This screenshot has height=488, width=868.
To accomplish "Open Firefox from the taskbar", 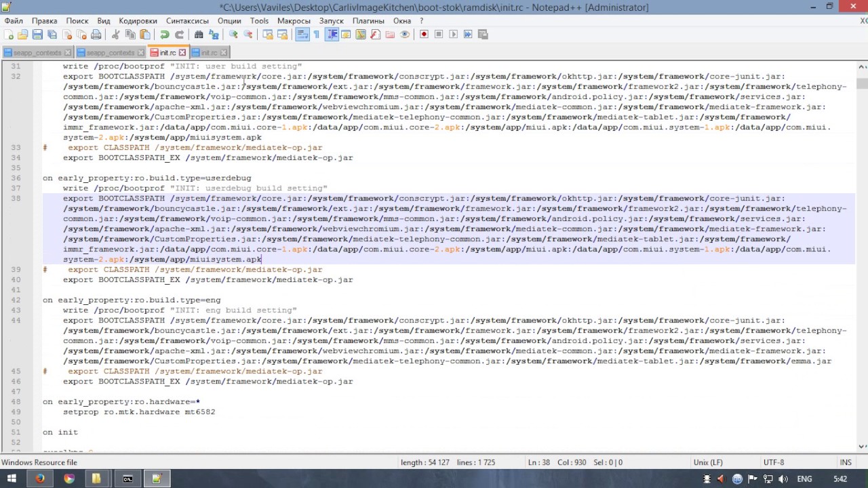I will tap(39, 479).
